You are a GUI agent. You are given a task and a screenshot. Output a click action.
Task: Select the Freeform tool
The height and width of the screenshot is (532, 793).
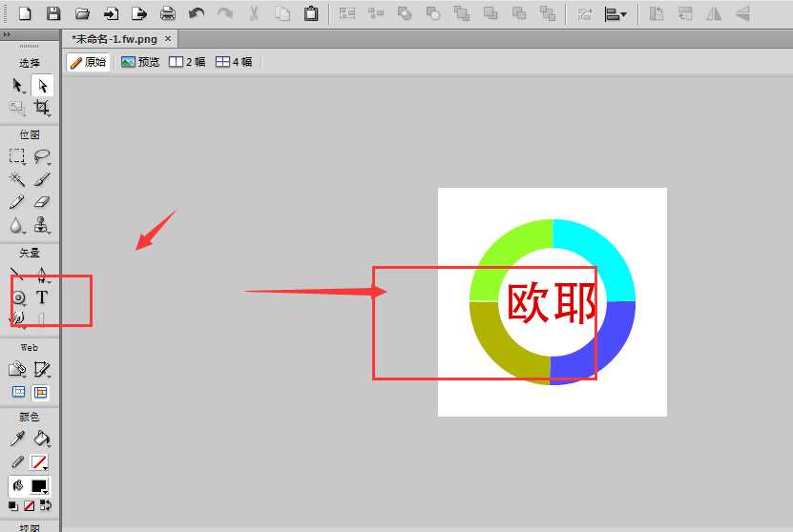click(18, 318)
